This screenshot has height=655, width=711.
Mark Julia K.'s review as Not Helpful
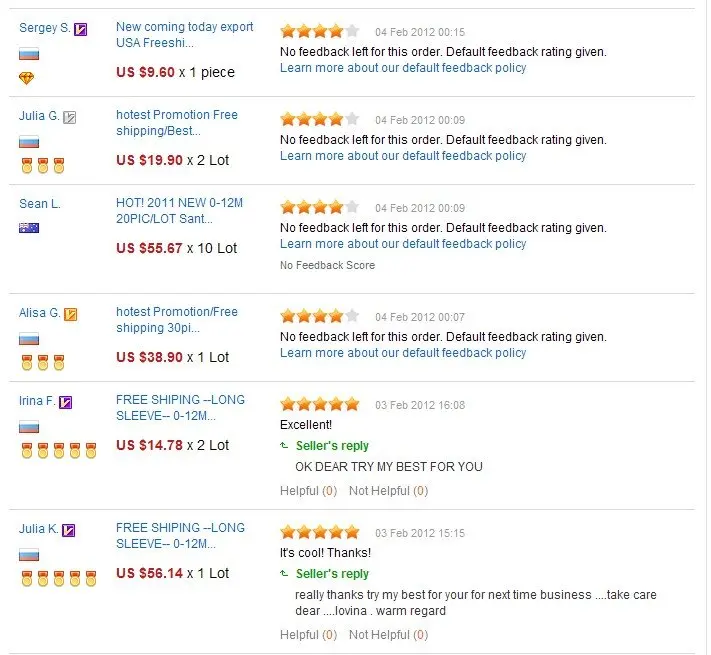coord(389,635)
